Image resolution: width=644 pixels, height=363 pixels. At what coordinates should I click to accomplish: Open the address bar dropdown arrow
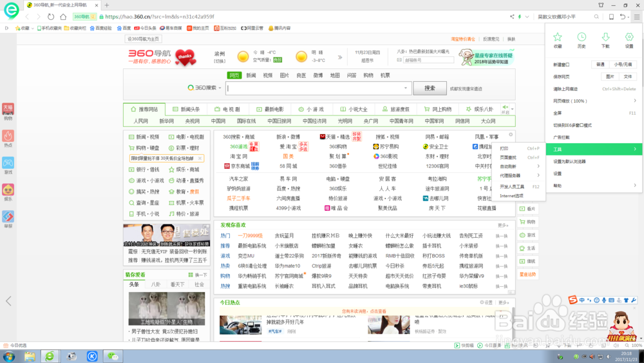pos(527,17)
